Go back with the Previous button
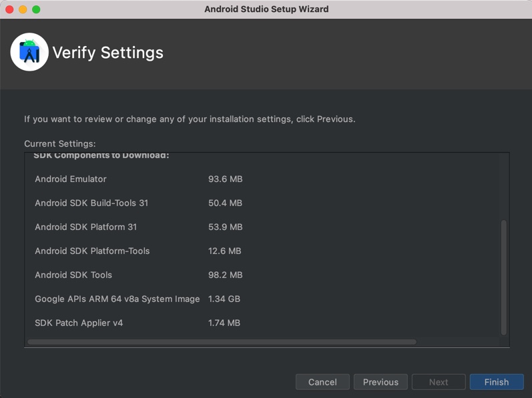Image resolution: width=532 pixels, height=398 pixels. [x=380, y=382]
